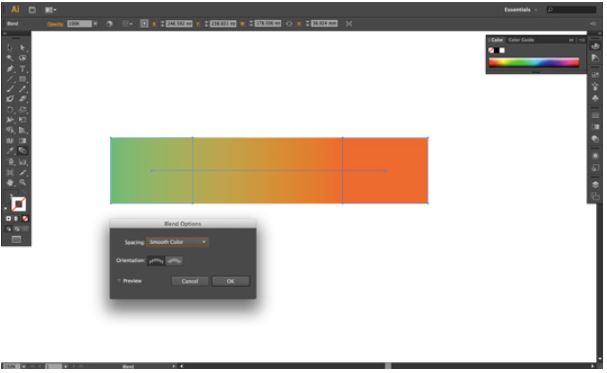Choose Align to Path orientation

click(x=174, y=261)
